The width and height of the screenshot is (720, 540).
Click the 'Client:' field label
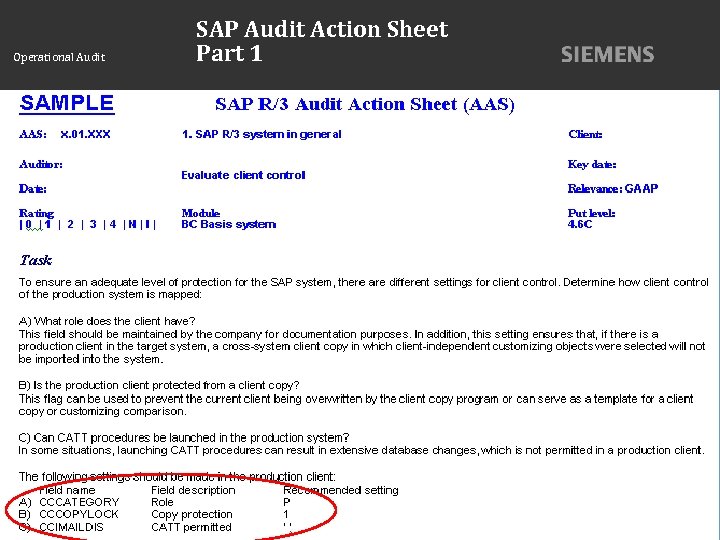click(x=585, y=134)
